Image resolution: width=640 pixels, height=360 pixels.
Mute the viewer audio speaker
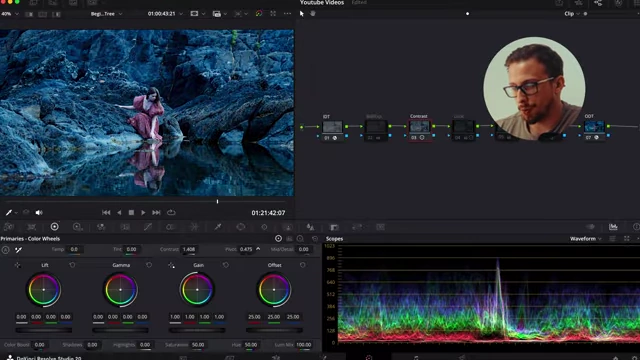pos(39,213)
